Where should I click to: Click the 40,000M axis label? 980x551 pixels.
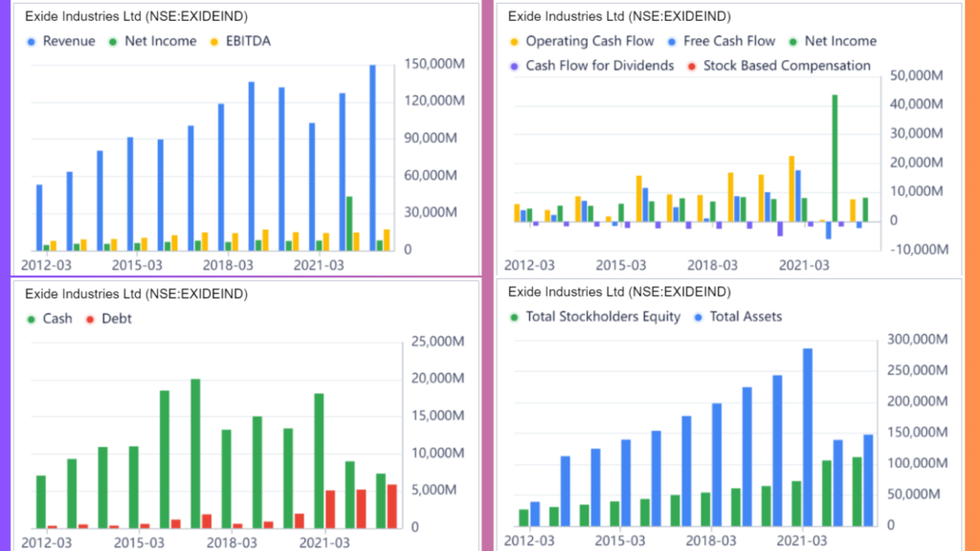[916, 104]
